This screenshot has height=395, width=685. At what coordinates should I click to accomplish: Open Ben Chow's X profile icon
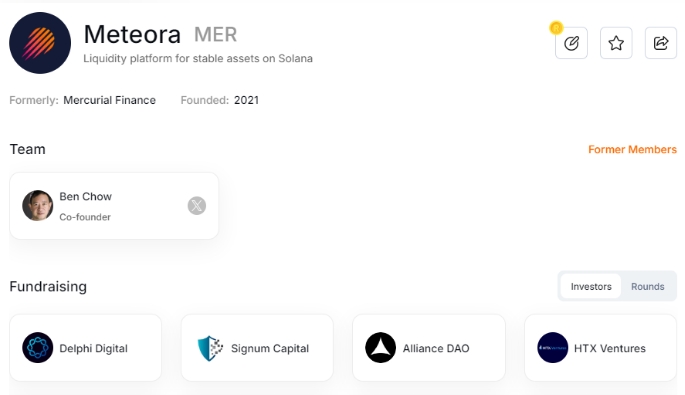[x=197, y=205]
